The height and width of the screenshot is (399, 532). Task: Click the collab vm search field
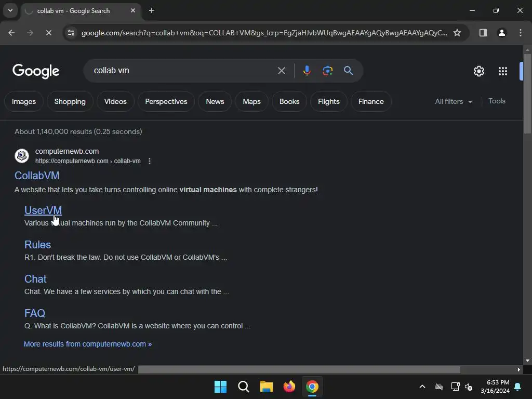pyautogui.click(x=183, y=71)
